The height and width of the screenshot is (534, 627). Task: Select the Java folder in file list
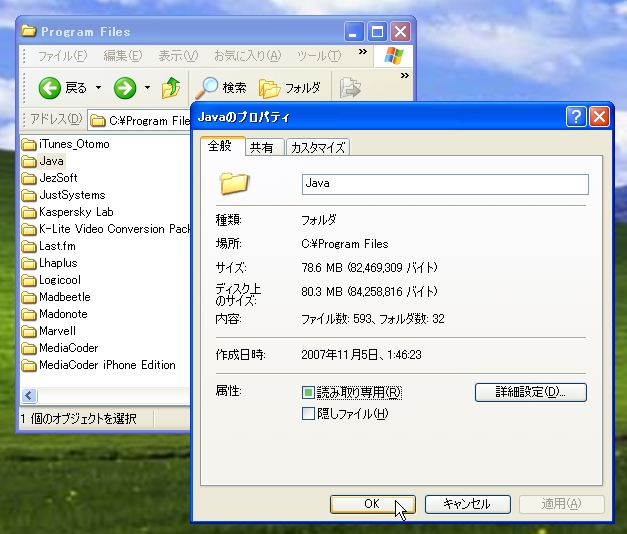43,161
